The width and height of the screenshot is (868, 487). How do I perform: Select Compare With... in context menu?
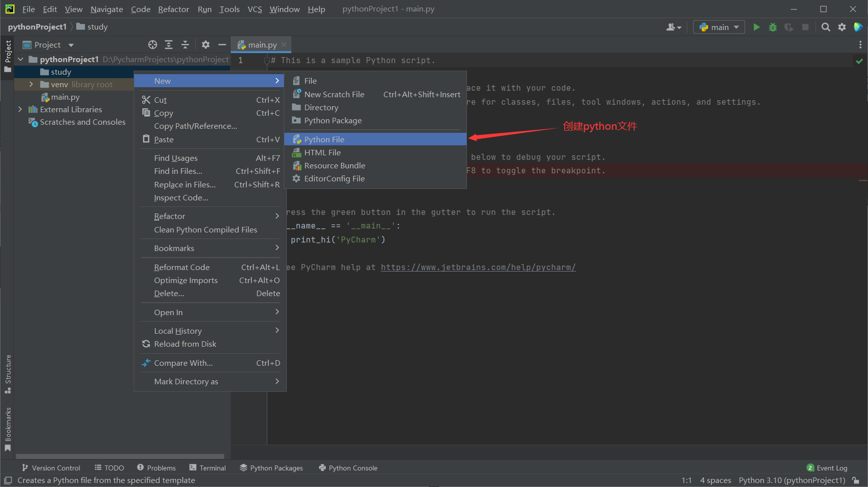[210, 363]
